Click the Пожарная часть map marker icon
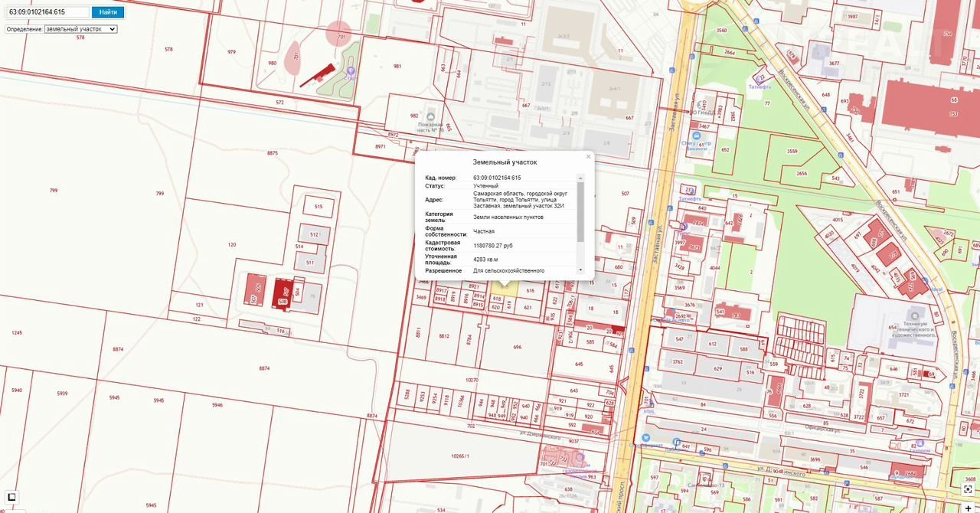This screenshot has width=980, height=513. [x=431, y=116]
